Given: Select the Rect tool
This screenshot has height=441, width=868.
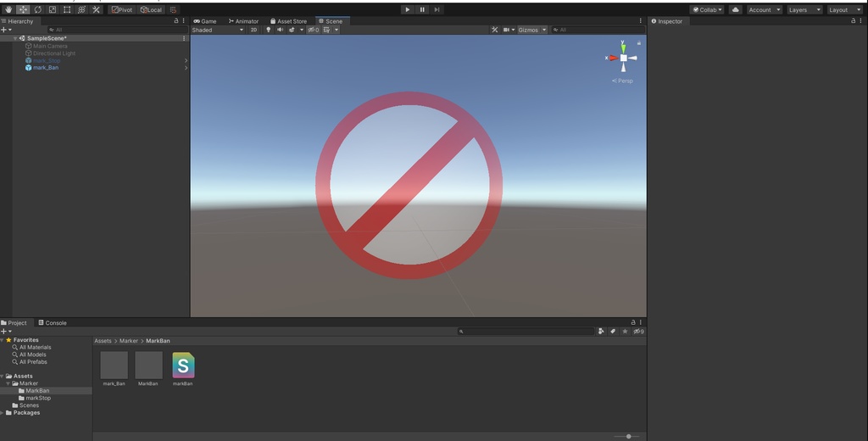Looking at the screenshot, I should tap(67, 9).
